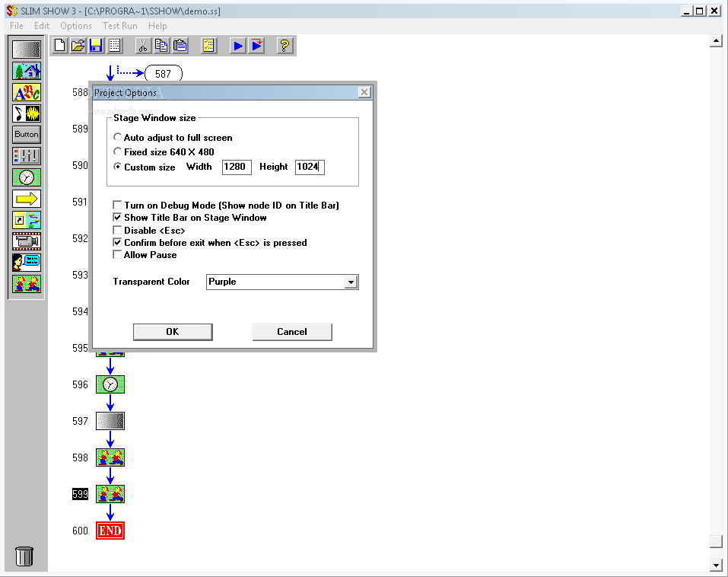Click row number 600
This screenshot has height=577, width=728.
coord(81,531)
